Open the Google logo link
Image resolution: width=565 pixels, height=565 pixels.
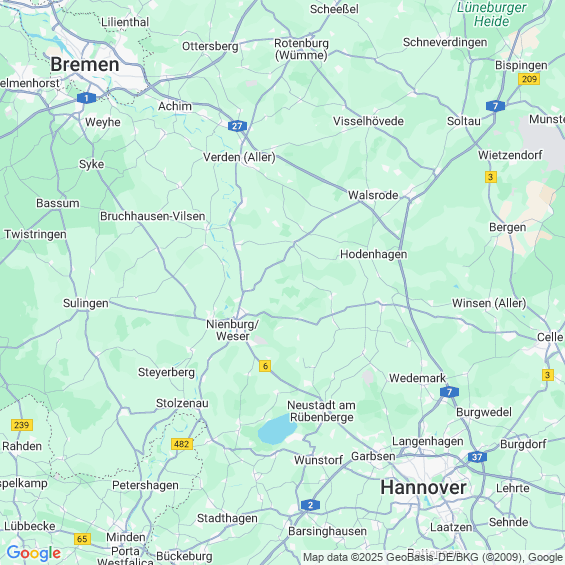[x=34, y=553]
